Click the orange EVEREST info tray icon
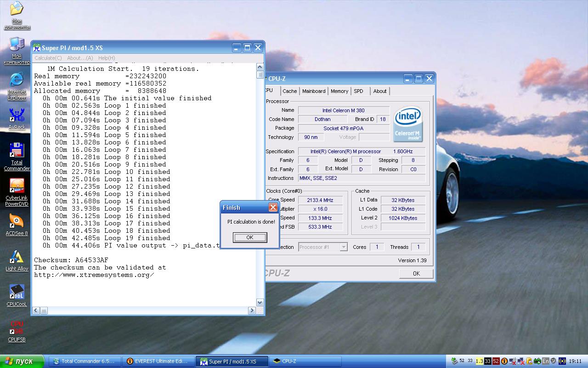Screen dimensions: 588x368 pyautogui.click(x=504, y=361)
